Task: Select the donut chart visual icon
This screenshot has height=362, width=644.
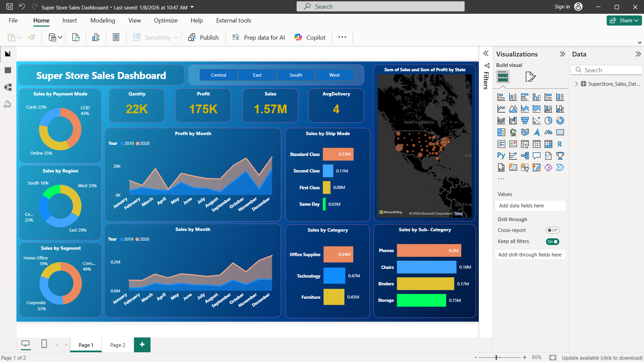Action: [x=560, y=121]
